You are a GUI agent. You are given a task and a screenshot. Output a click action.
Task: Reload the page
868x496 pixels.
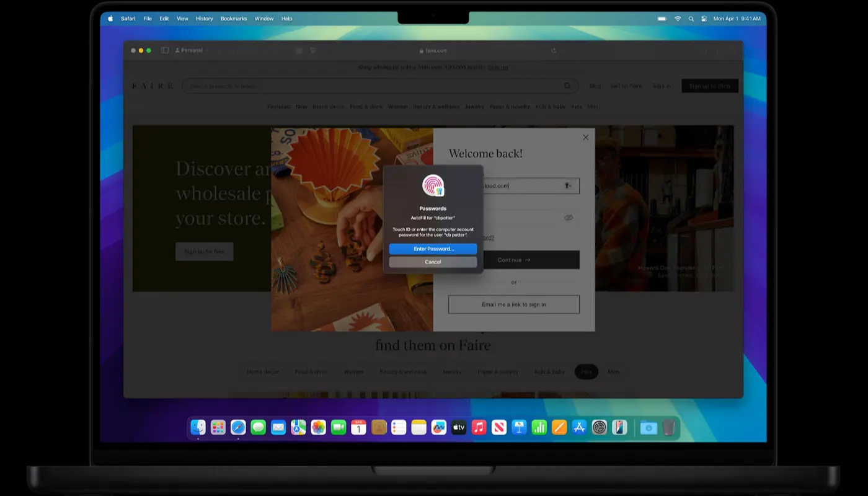point(554,50)
